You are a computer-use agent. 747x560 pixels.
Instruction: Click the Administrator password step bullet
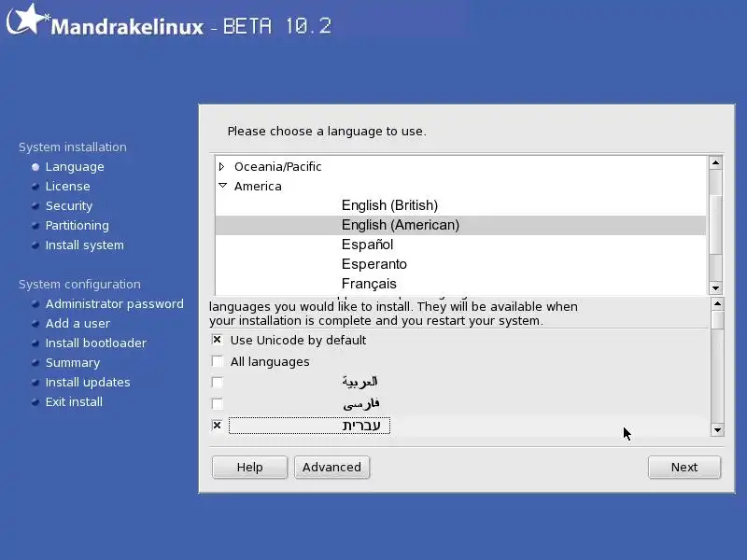(x=35, y=304)
